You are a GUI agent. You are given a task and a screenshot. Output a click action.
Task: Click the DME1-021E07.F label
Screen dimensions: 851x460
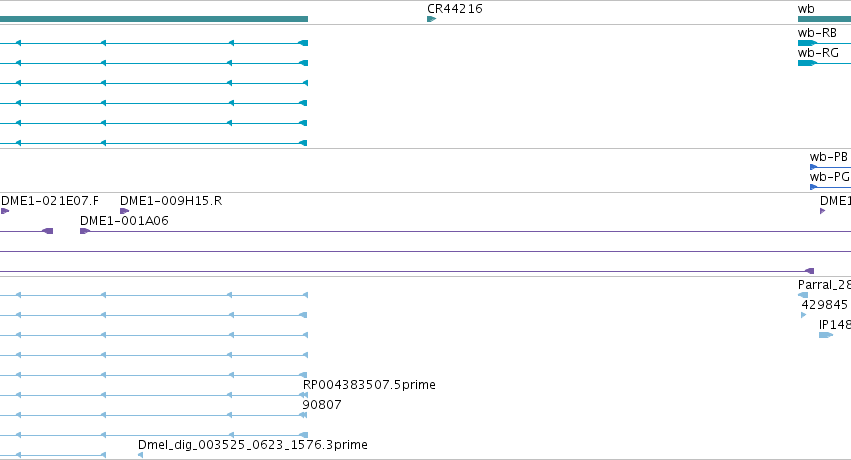pyautogui.click(x=50, y=201)
